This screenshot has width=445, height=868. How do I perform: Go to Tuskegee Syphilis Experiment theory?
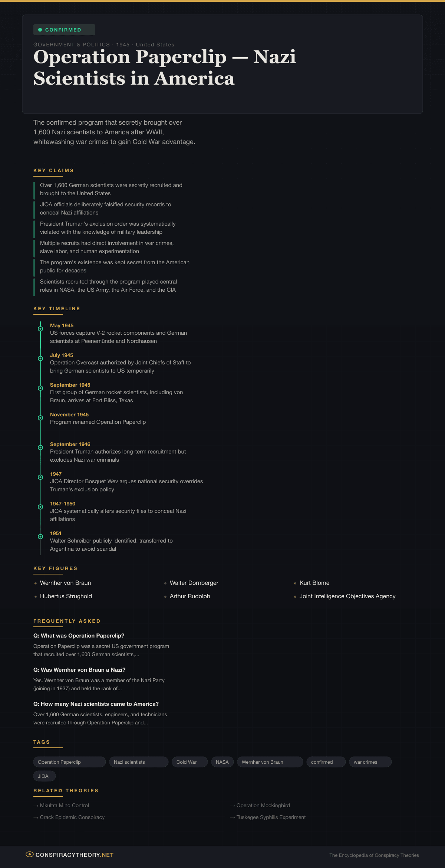(271, 817)
